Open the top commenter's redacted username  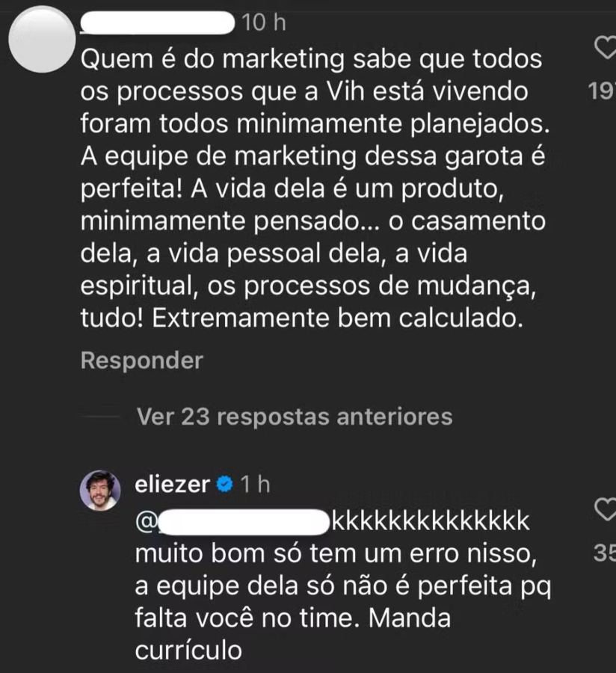[x=158, y=23]
